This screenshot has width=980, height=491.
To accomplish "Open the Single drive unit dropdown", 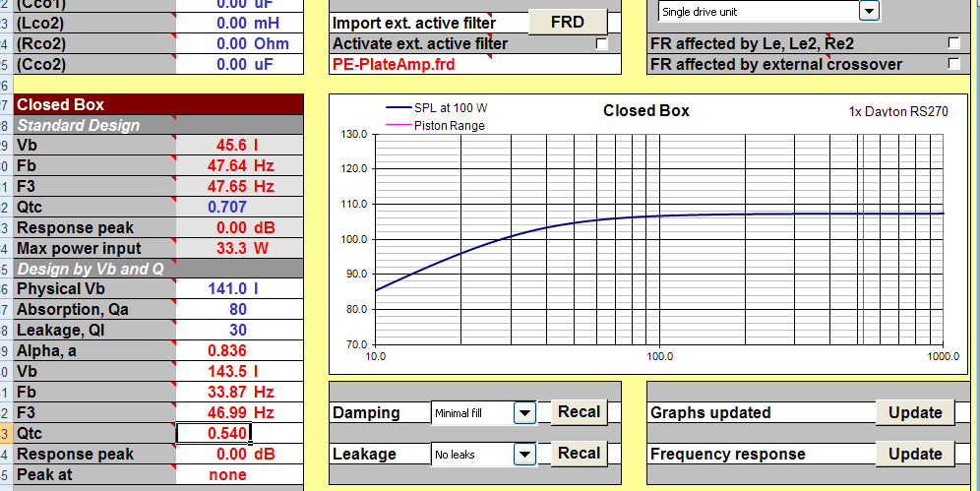I will click(869, 11).
